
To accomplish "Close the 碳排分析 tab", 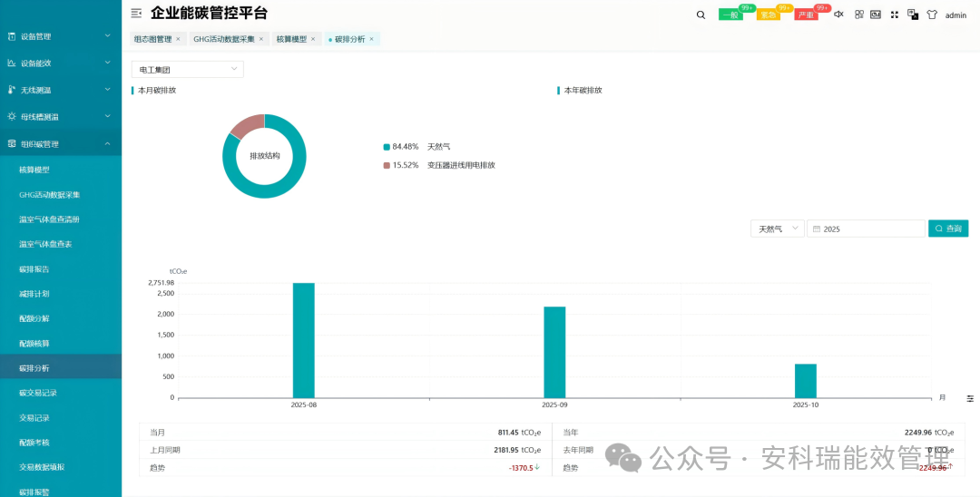I will click(x=371, y=39).
